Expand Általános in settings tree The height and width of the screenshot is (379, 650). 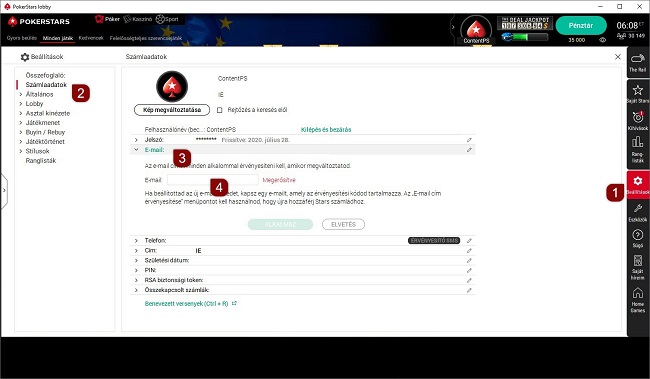click(21, 95)
